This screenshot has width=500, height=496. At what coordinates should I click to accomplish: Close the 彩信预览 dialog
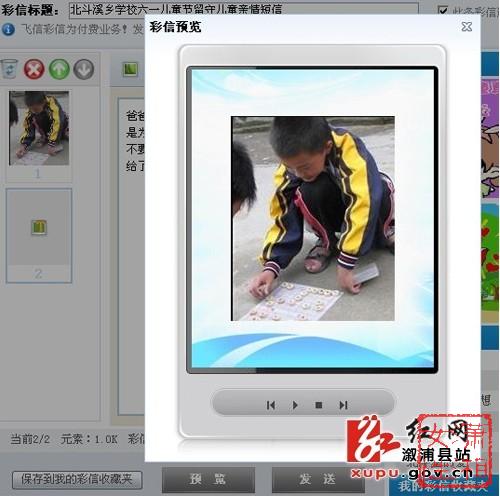(x=467, y=27)
